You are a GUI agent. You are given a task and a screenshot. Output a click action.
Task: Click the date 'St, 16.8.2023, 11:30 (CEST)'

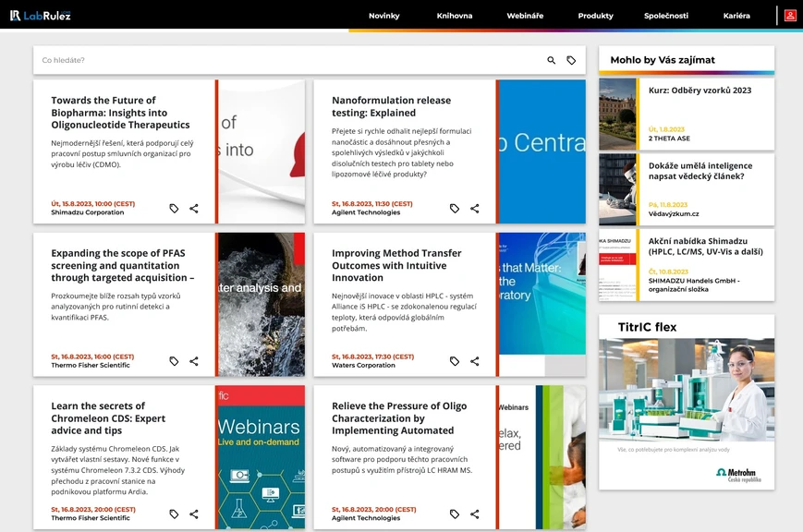coord(371,204)
